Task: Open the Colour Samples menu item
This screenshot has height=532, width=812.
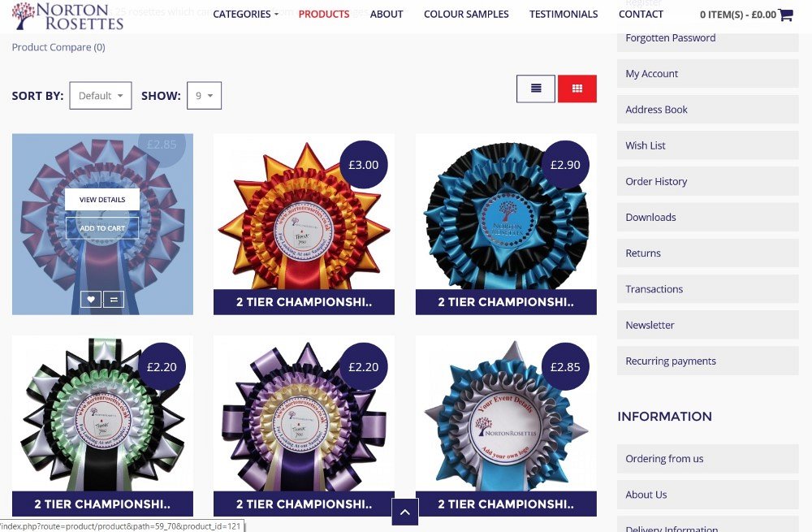Action: (466, 14)
